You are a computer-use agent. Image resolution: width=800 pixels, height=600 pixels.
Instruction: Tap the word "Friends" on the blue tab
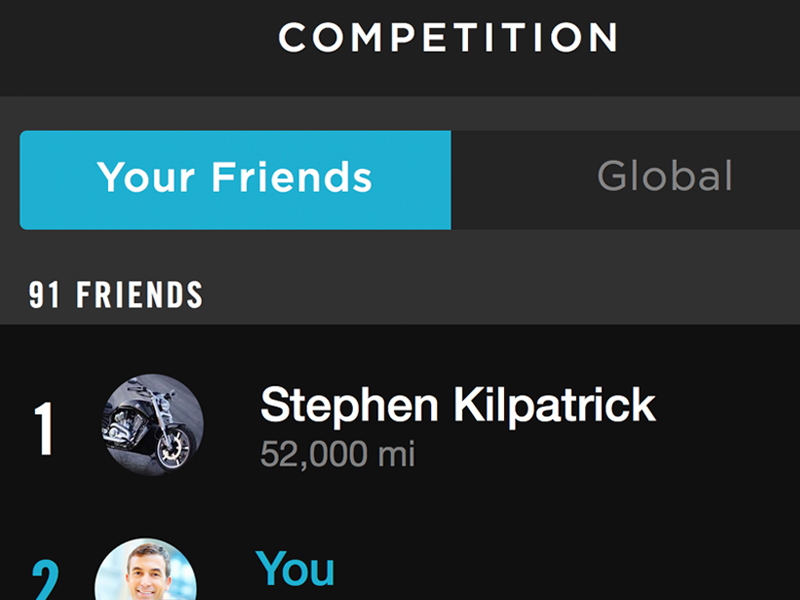[292, 177]
